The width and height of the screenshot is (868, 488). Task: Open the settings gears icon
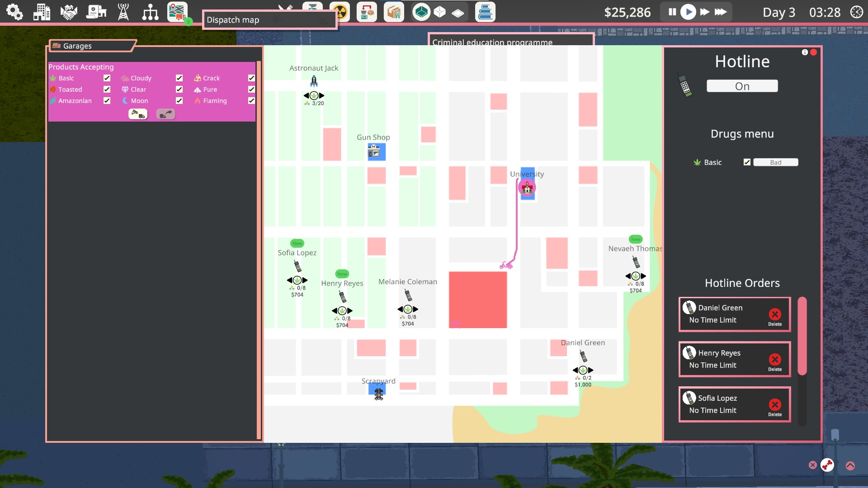coord(14,12)
